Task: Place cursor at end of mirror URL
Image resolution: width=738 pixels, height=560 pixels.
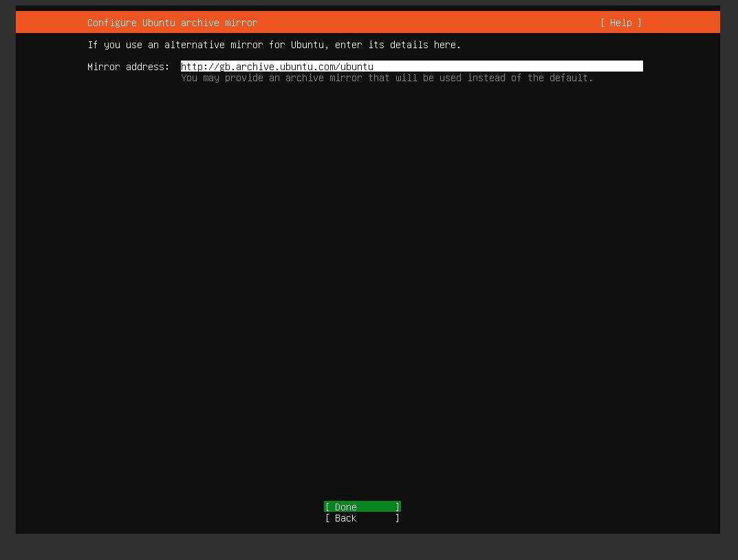Action: click(x=375, y=66)
